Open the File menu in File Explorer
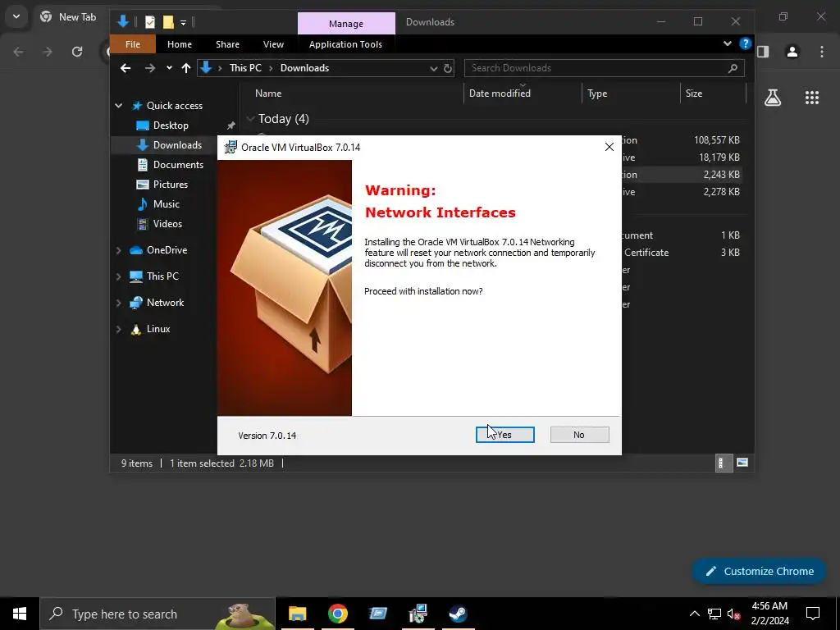Image resolution: width=840 pixels, height=630 pixels. [x=133, y=44]
